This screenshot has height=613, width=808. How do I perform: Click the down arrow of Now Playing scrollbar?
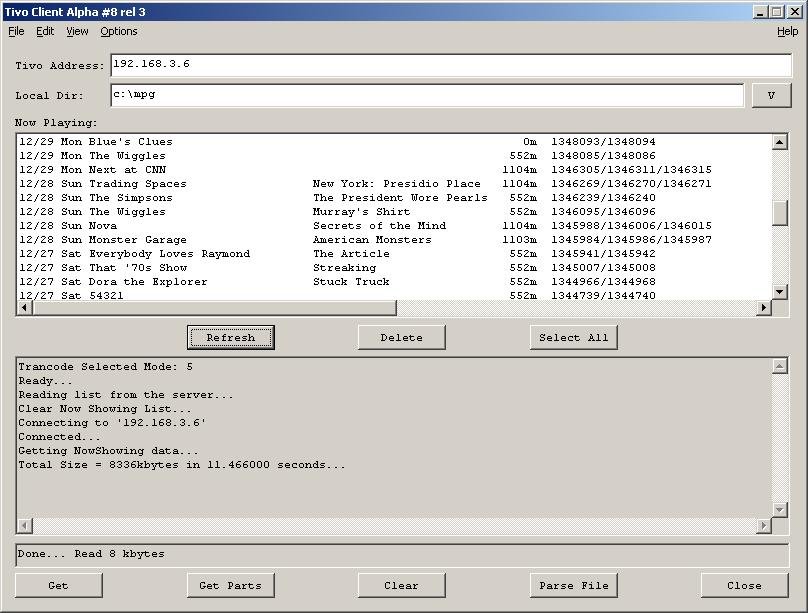tap(780, 292)
